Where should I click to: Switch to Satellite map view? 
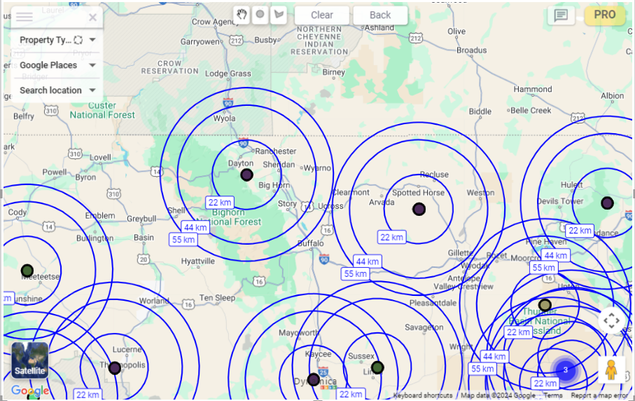pos(30,360)
